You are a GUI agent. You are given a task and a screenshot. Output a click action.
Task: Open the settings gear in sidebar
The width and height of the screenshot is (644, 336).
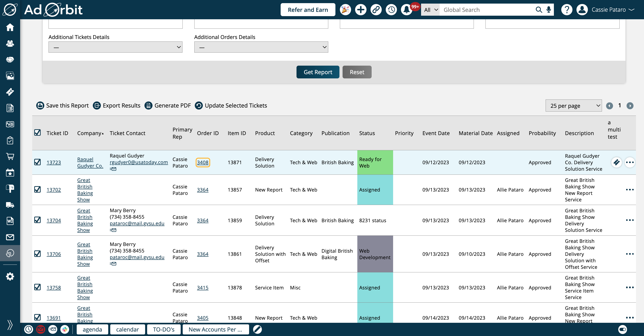tap(10, 276)
